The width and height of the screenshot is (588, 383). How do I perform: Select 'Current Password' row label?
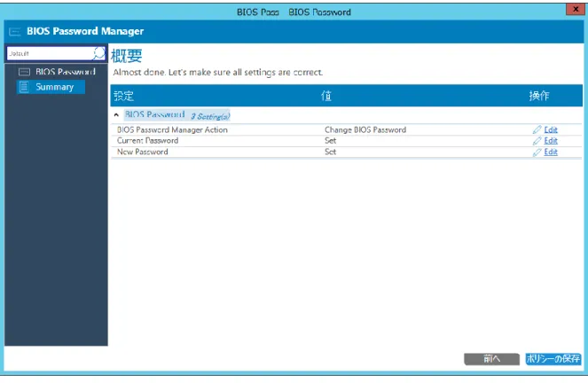[147, 141]
